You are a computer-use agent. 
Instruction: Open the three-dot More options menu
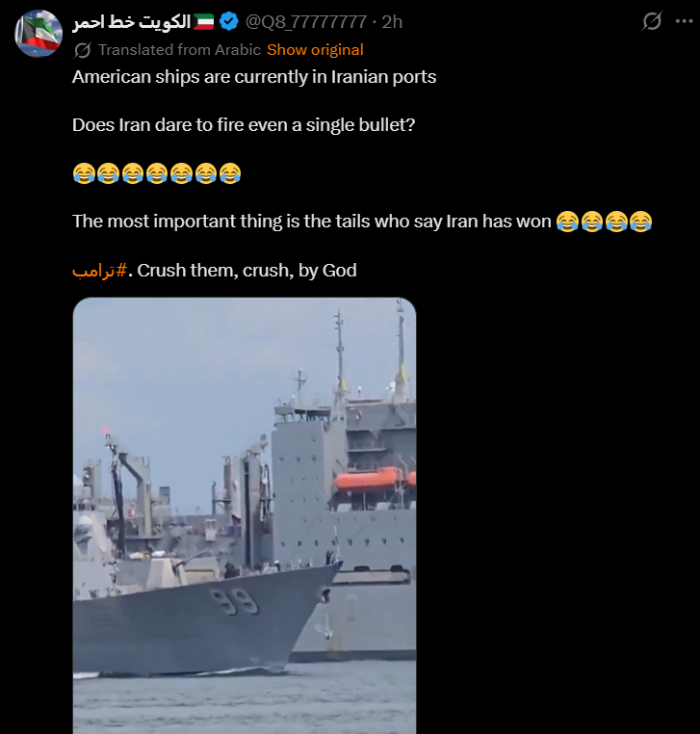pos(684,21)
